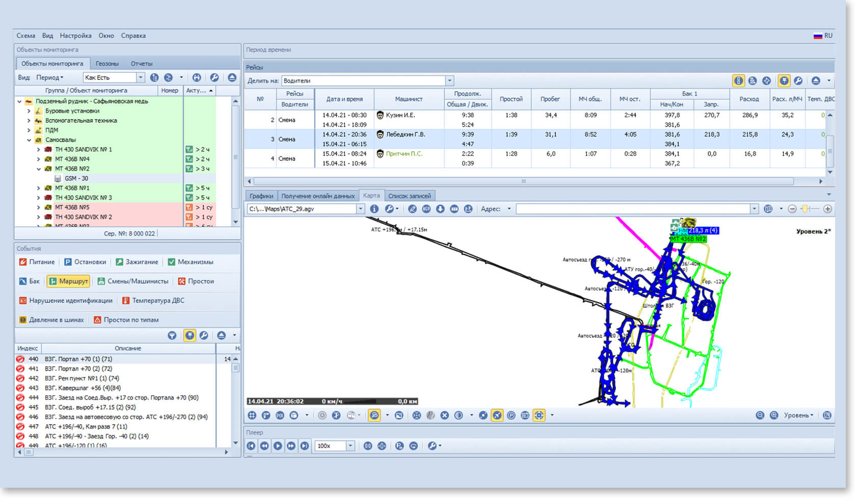Toggle the Маршрут event filter
The height and width of the screenshot is (504, 856).
click(x=68, y=282)
